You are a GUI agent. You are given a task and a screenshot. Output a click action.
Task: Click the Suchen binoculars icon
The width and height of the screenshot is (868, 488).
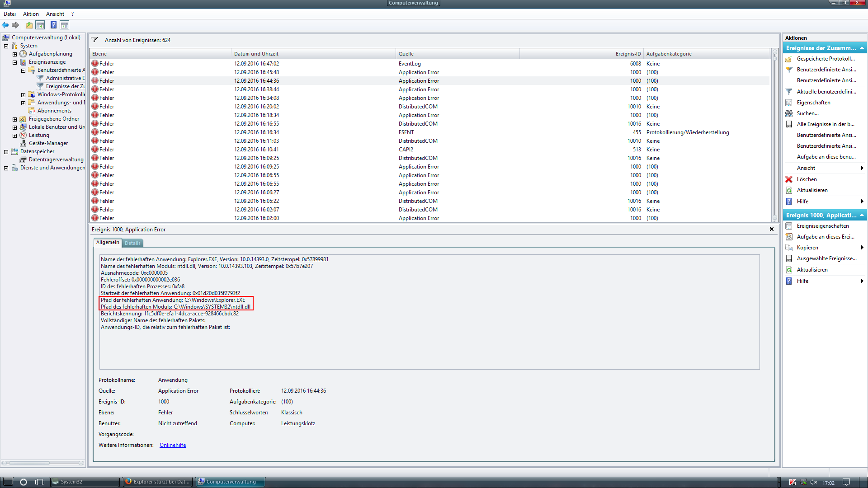(789, 113)
